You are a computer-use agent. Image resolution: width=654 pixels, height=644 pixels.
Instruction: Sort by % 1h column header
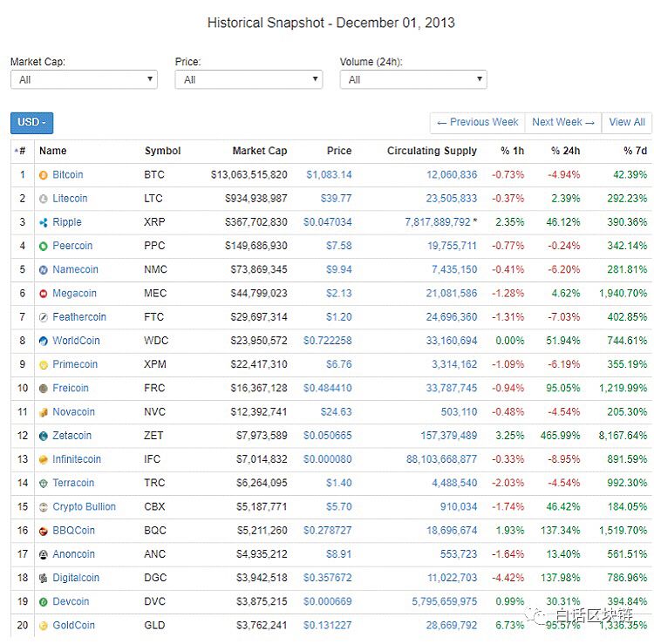pyautogui.click(x=512, y=151)
